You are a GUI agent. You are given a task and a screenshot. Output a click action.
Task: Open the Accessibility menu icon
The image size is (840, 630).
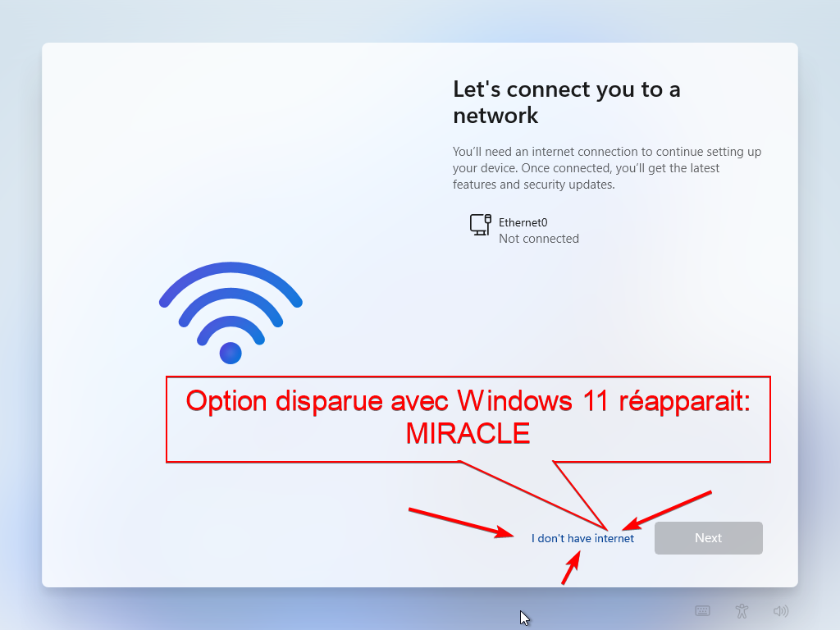pos(742,610)
